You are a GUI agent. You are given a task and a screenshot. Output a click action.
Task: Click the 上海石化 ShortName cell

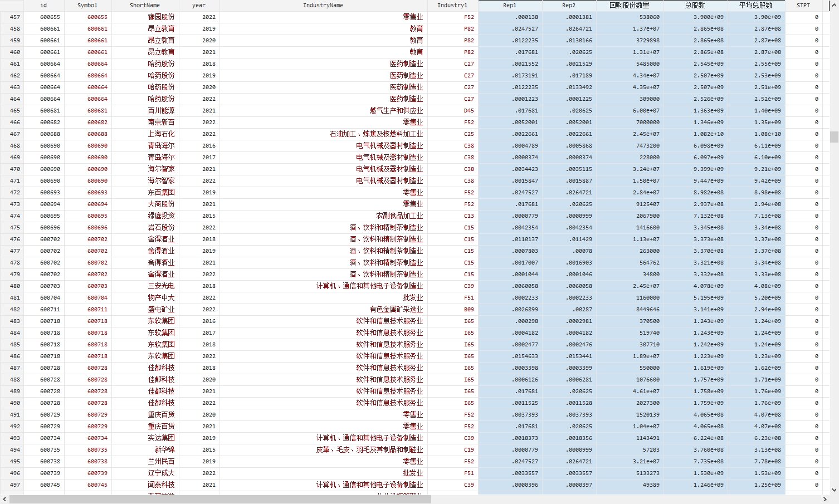(161, 134)
